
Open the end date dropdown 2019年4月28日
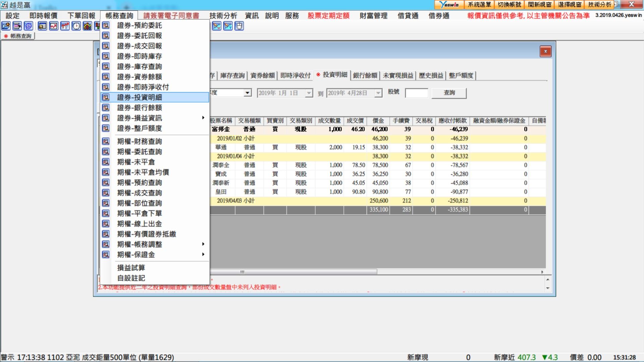[x=378, y=93]
